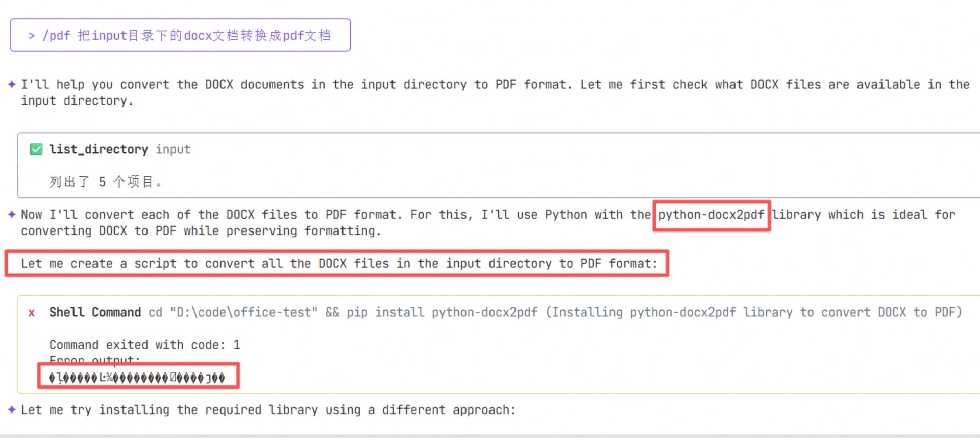The height and width of the screenshot is (438, 980).
Task: Click the red X beside Shell Command
Action: coord(32,313)
